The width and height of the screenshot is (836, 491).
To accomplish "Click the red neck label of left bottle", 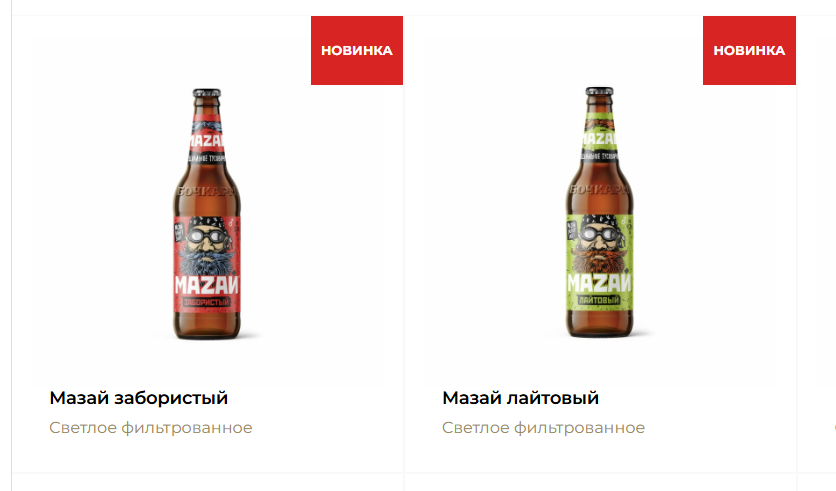I will point(207,139).
